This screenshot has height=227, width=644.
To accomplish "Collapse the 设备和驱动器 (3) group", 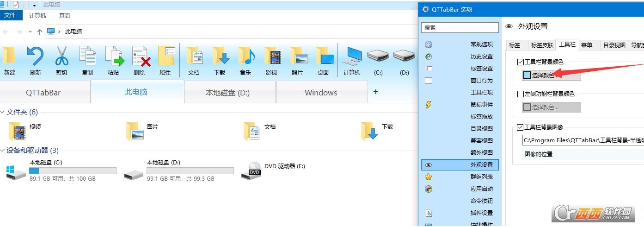I will 3,151.
